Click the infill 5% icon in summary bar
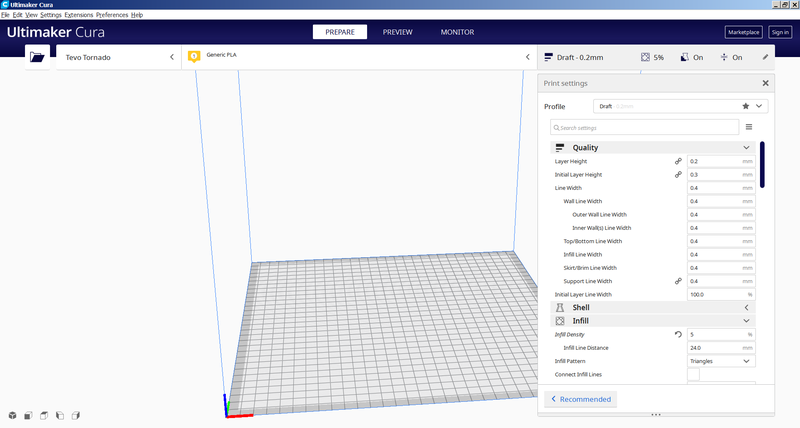 tap(645, 58)
